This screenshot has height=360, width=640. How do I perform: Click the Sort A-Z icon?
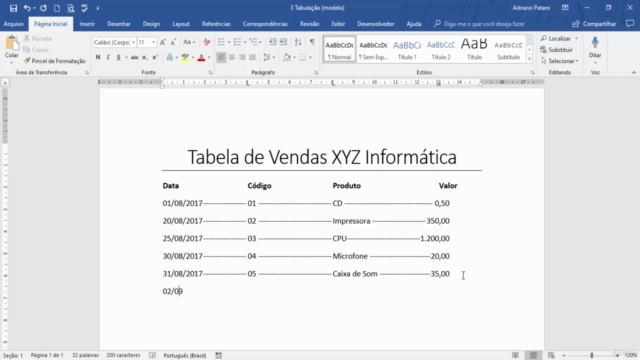pyautogui.click(x=298, y=42)
